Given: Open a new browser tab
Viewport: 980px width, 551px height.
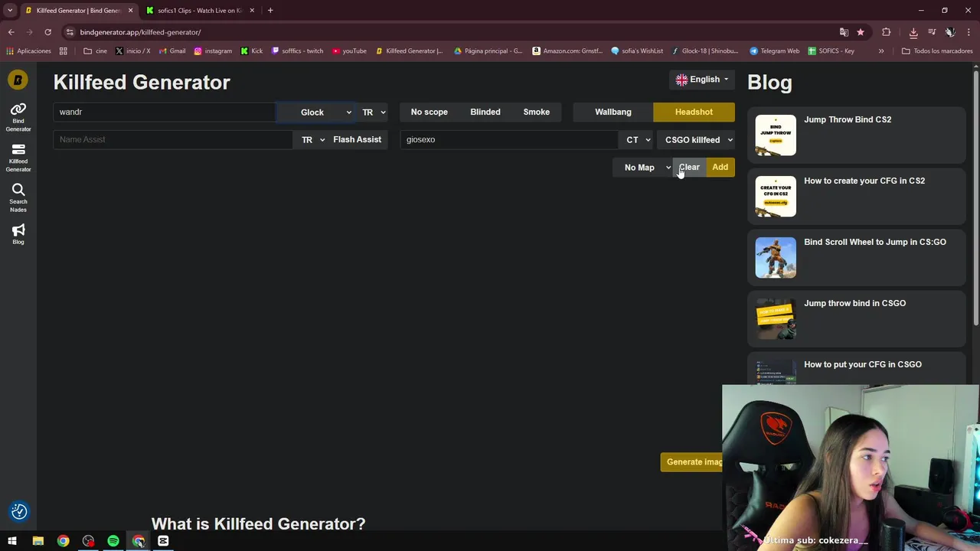Looking at the screenshot, I should pyautogui.click(x=270, y=11).
